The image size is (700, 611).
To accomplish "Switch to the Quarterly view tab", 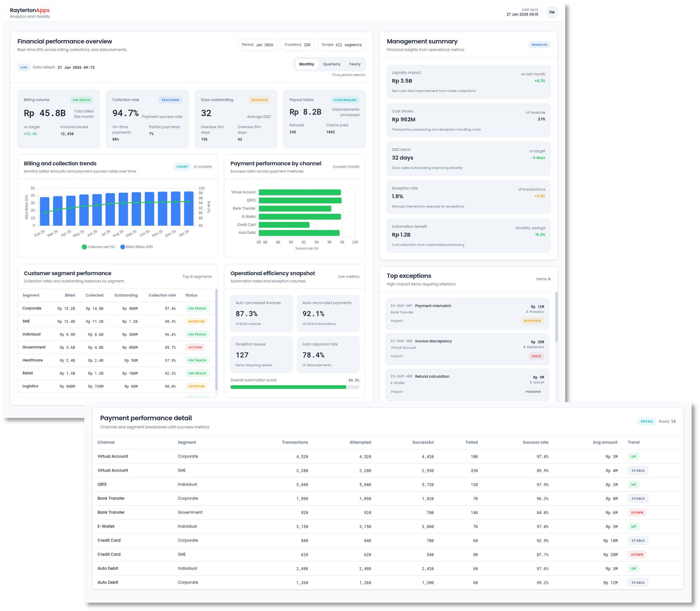I will [x=331, y=64].
